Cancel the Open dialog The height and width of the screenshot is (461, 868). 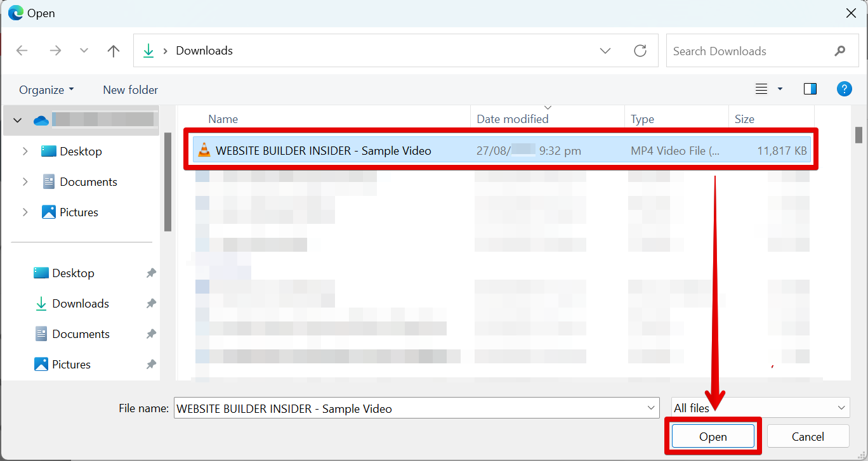pos(808,436)
